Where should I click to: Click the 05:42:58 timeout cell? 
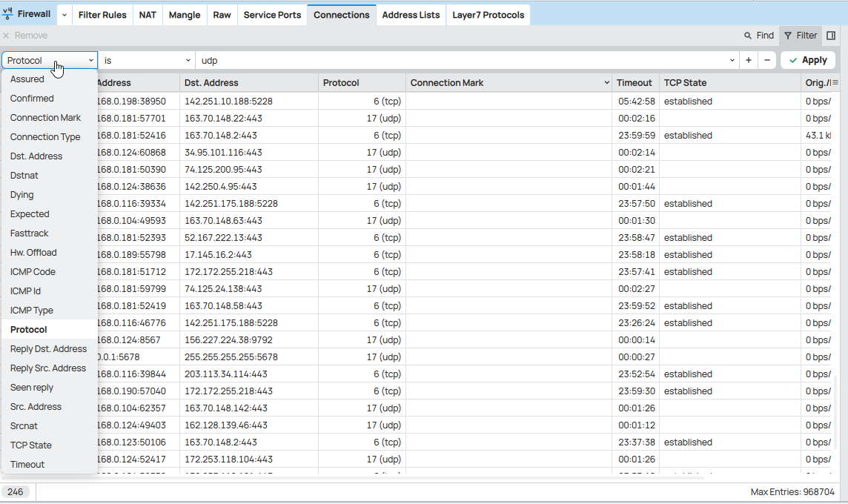tap(637, 101)
